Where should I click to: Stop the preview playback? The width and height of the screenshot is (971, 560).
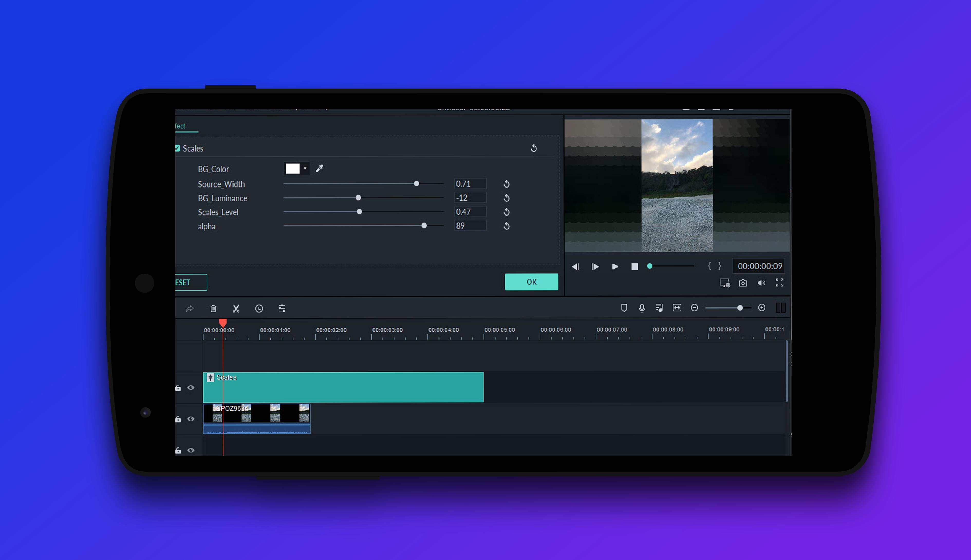pyautogui.click(x=634, y=267)
